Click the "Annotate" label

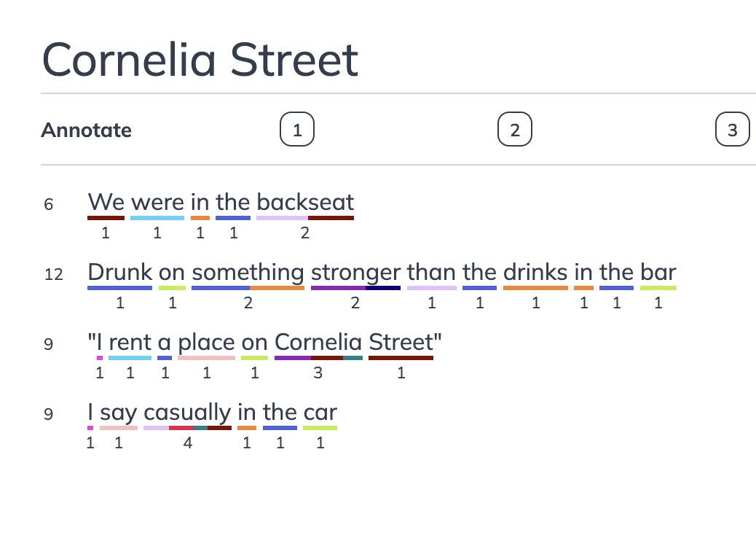click(x=87, y=130)
